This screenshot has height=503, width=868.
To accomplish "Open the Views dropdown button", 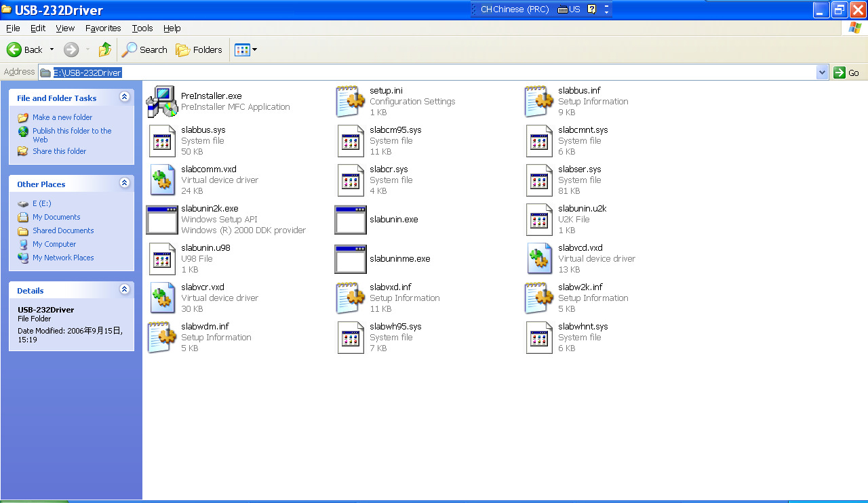I will click(x=245, y=49).
